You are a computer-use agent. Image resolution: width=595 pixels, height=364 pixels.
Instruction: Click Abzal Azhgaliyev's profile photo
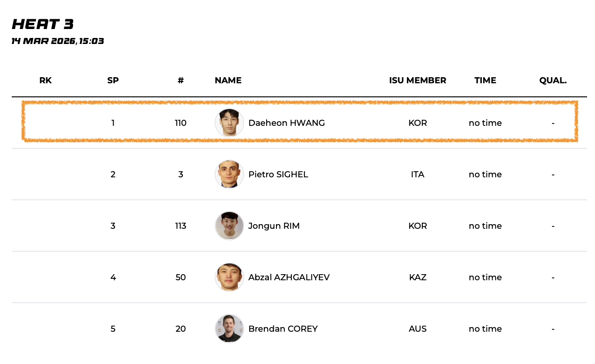point(229,277)
